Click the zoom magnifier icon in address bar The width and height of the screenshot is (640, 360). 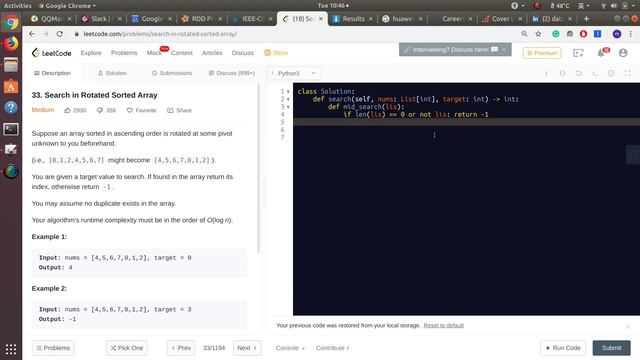pos(524,34)
